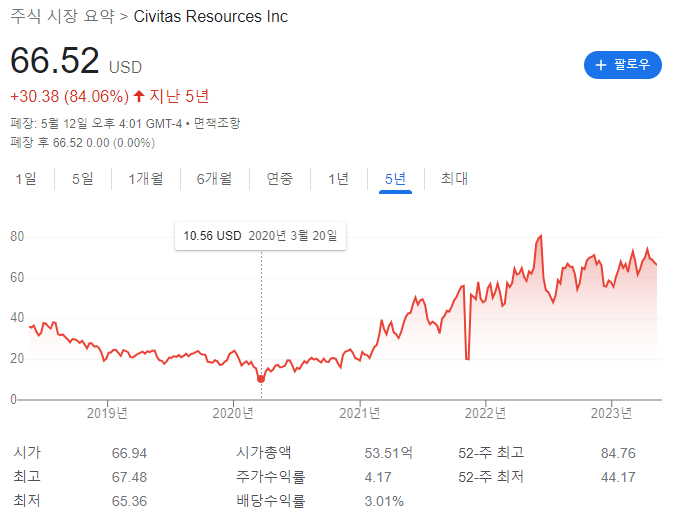Switch to the 1개월 chart range
The height and width of the screenshot is (518, 673).
(x=146, y=179)
